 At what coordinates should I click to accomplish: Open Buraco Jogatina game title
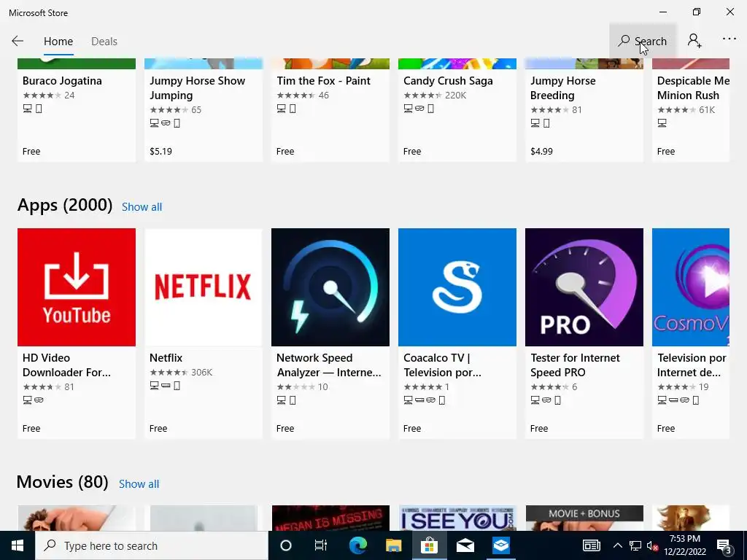[x=62, y=81]
